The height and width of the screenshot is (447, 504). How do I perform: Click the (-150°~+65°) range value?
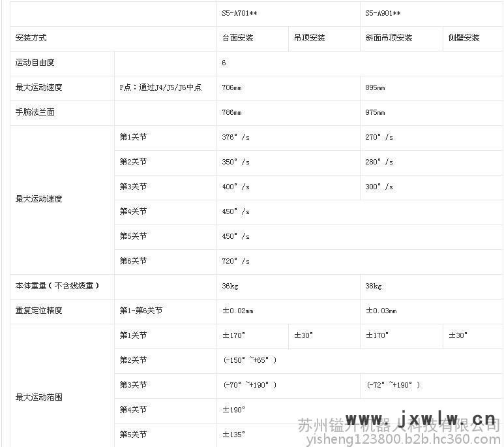tap(250, 360)
